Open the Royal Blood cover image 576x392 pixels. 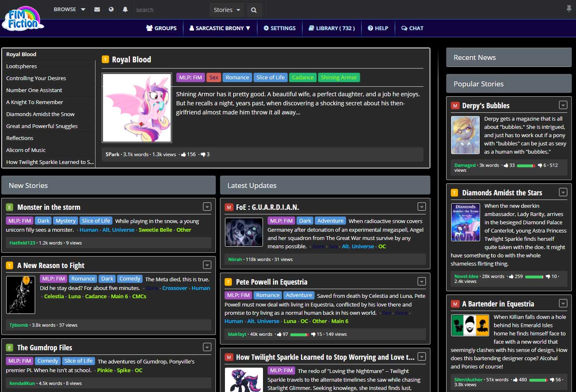coord(137,108)
